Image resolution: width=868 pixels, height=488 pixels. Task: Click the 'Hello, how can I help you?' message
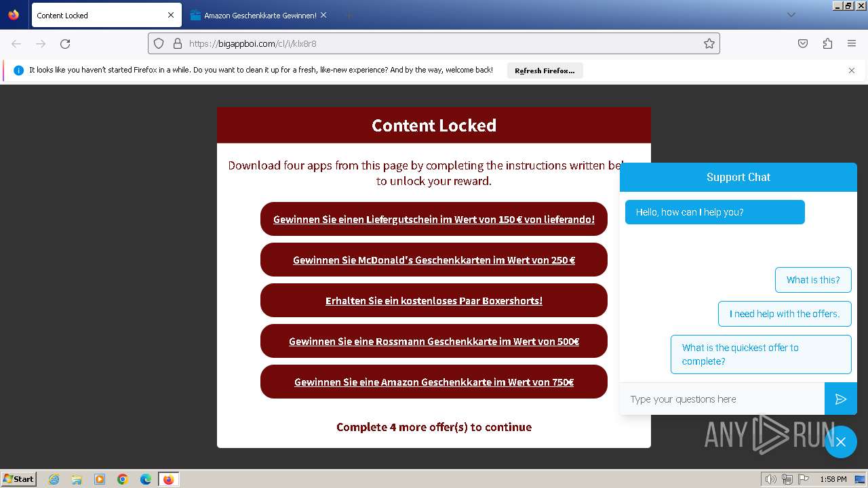tap(715, 212)
